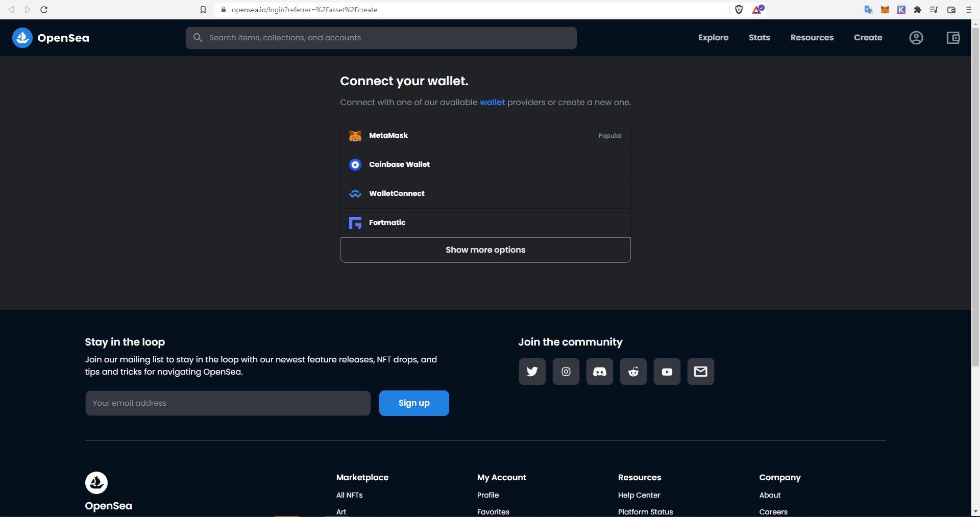Select the WalletConnect icon
The image size is (980, 517).
[355, 194]
